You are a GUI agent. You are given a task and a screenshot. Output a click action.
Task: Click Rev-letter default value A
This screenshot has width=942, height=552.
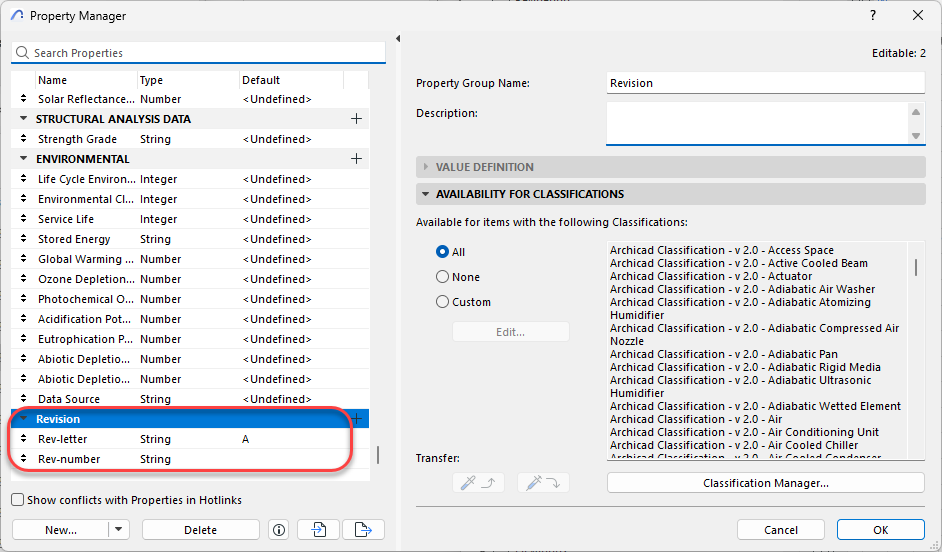tap(245, 439)
